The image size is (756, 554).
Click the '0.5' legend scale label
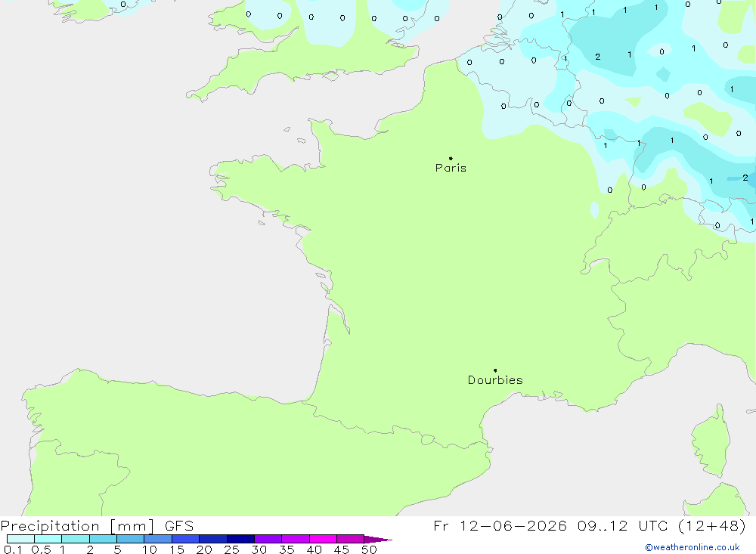point(42,549)
